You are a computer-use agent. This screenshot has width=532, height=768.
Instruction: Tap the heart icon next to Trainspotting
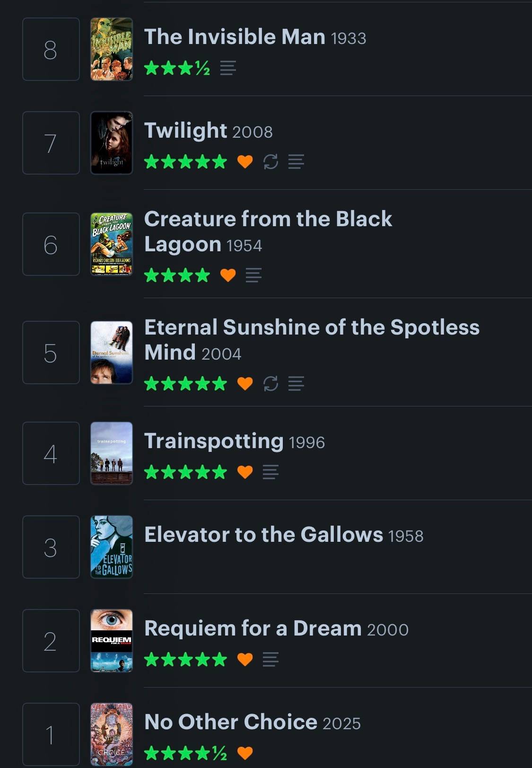pyautogui.click(x=245, y=472)
